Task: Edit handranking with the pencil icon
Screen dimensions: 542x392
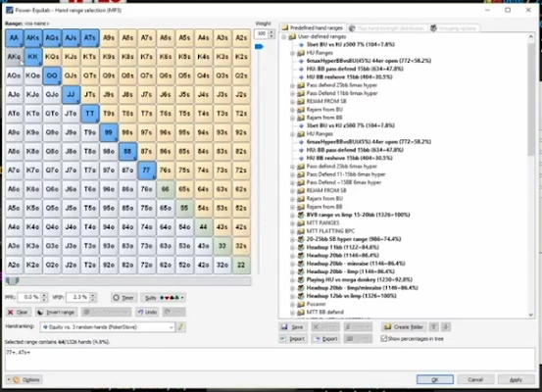Action: [180, 326]
